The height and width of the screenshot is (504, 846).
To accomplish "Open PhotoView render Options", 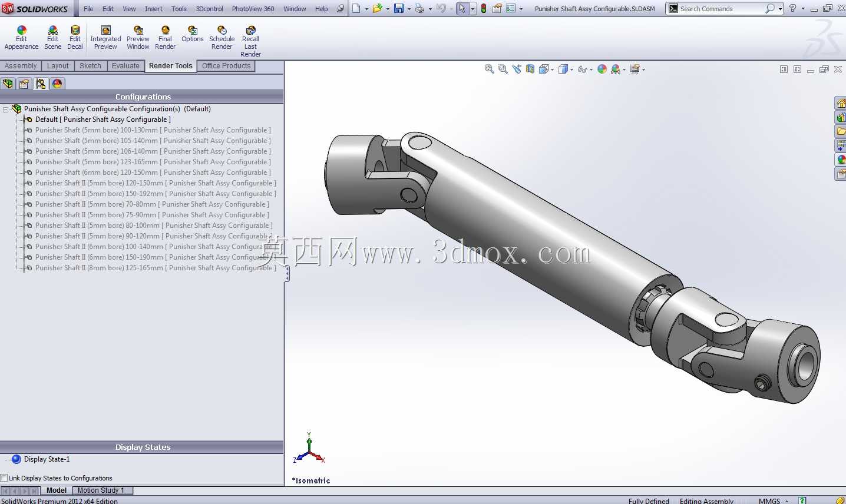I will [192, 34].
